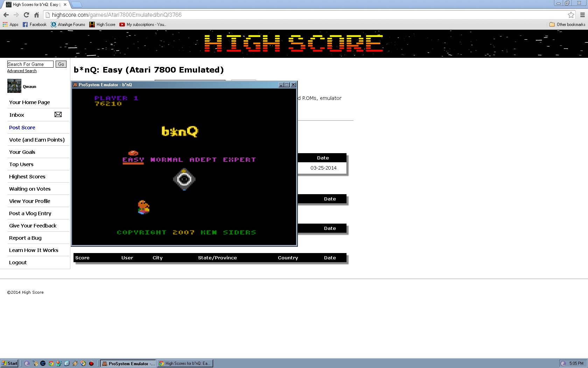This screenshot has height=368, width=588.
Task: Click the Inbox envelope icon
Action: (x=58, y=115)
